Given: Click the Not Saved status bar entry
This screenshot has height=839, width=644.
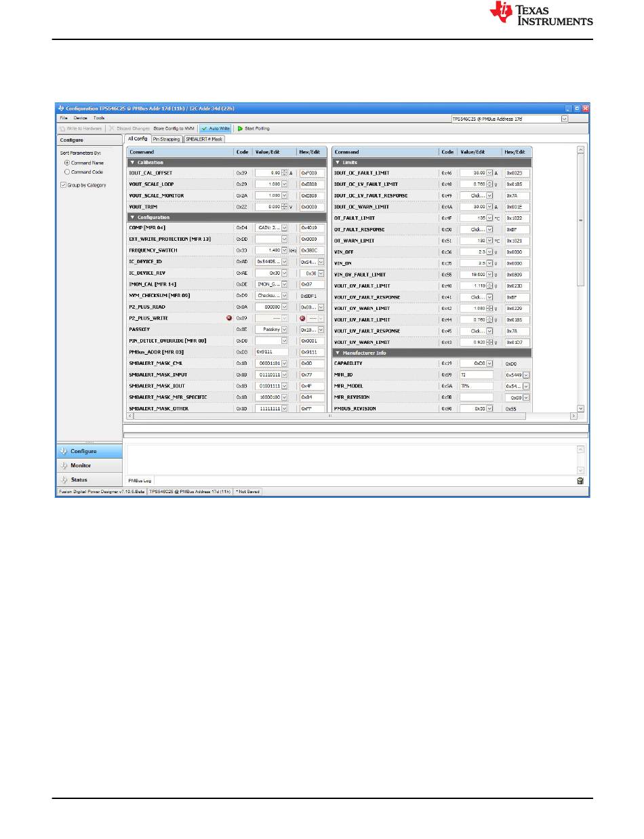Looking at the screenshot, I should (247, 492).
